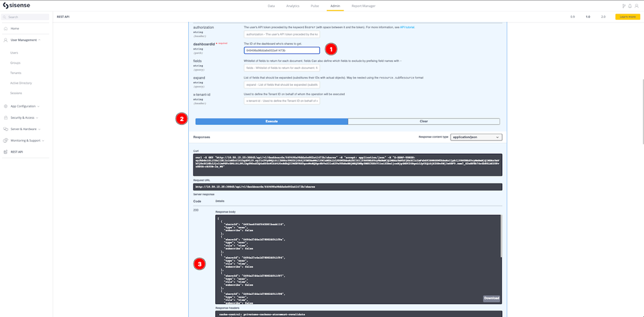Click the Sisense logo
Screen dimensions: 644x317
[x=16, y=5]
